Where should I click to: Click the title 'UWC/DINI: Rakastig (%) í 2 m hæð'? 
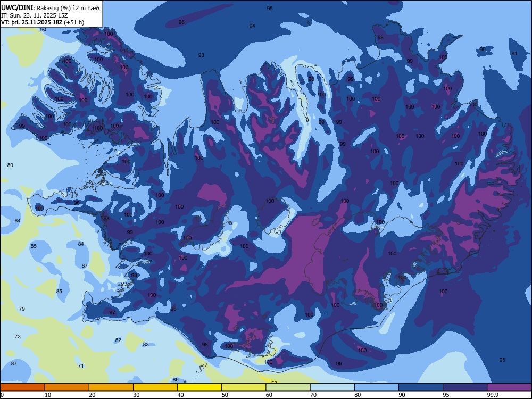coord(50,7)
